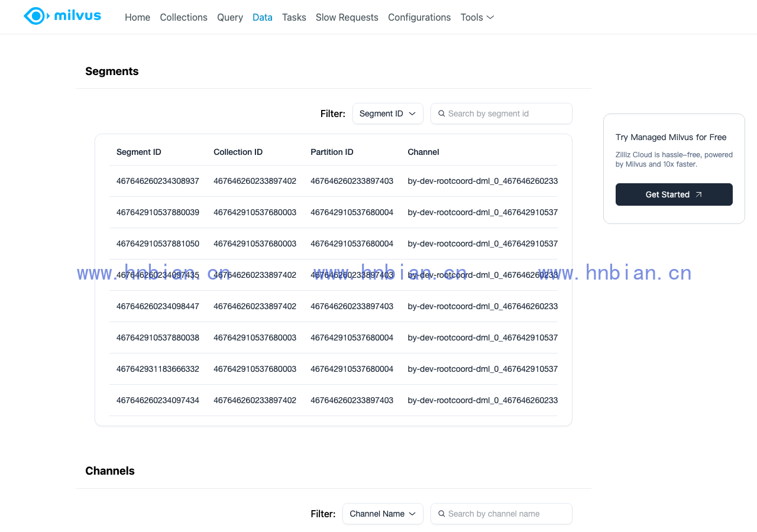Click collection ID in row 467646260234308937
757x532 pixels.
click(x=255, y=181)
